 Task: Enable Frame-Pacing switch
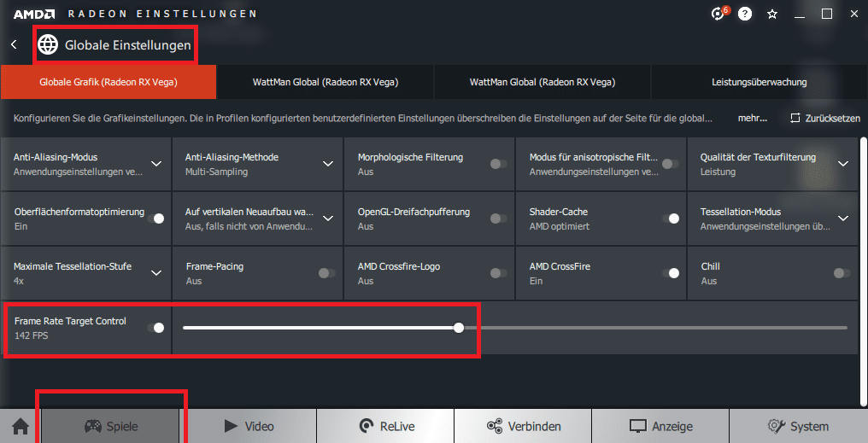coord(326,273)
